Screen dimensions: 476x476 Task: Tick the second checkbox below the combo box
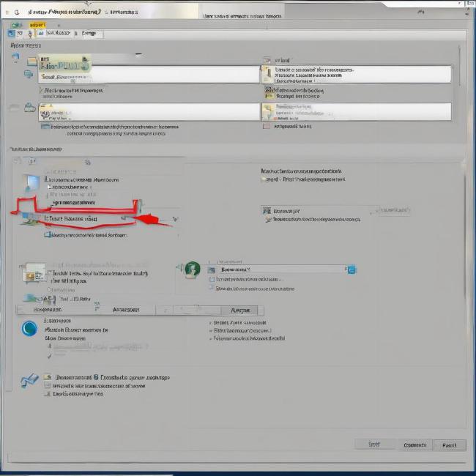click(212, 288)
